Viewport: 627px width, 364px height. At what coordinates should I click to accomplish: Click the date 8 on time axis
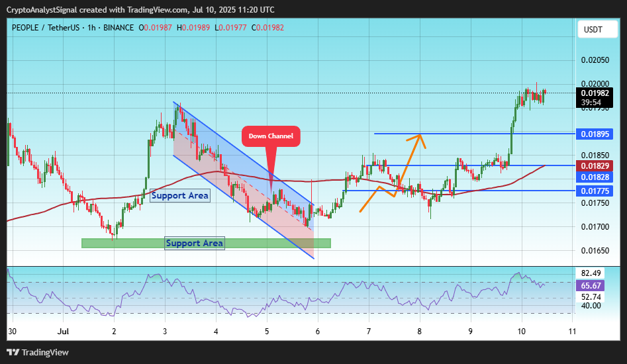420,331
